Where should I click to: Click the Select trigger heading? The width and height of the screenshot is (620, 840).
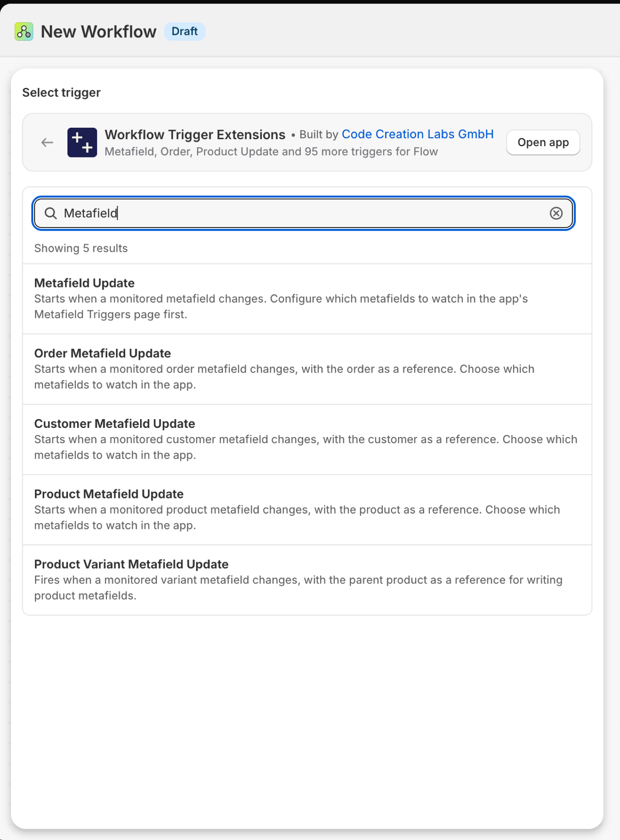[x=61, y=93]
